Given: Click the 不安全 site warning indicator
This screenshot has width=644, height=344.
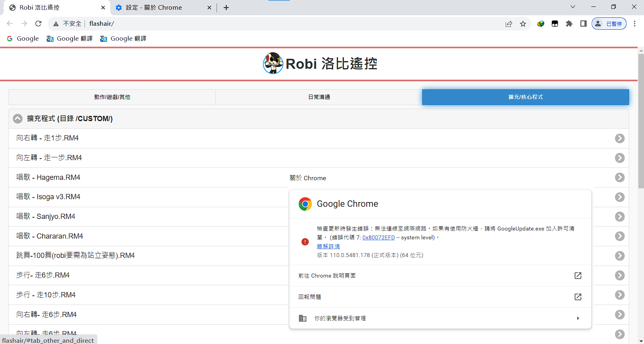Looking at the screenshot, I should 67,24.
